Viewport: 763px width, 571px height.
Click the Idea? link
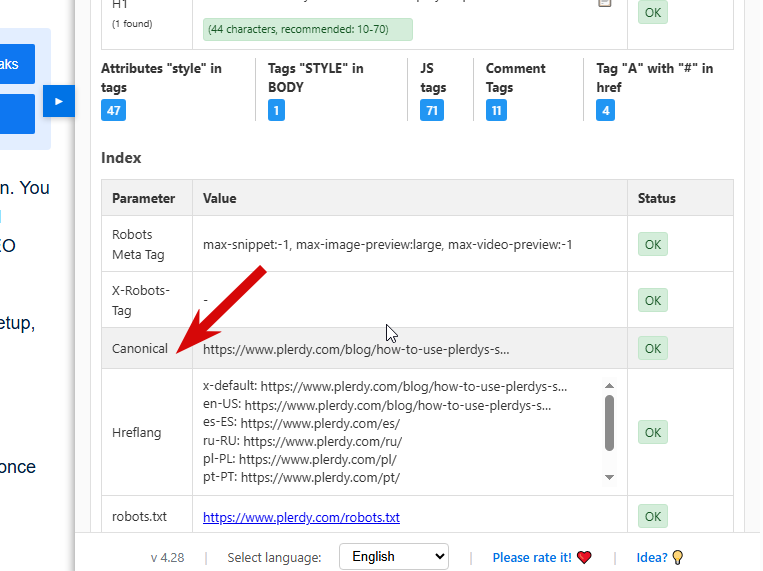click(652, 557)
